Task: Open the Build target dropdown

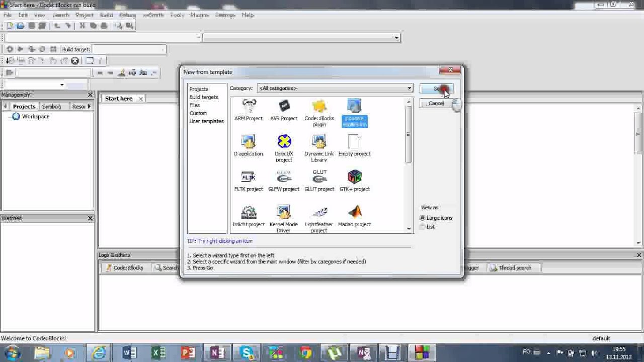Action: [129, 49]
